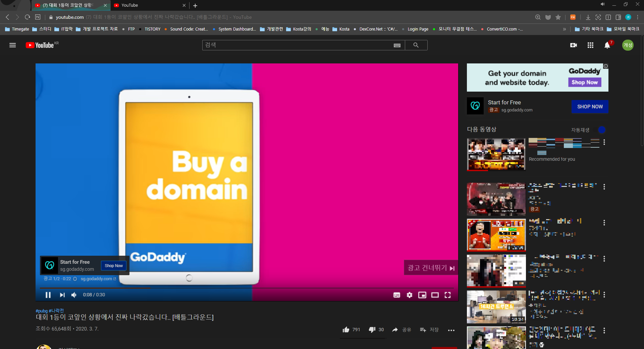Open first recommended video thumbnail
Image resolution: width=644 pixels, height=349 pixels.
496,154
